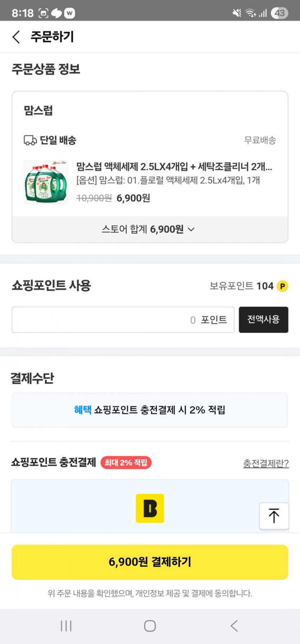Tap the 혜택 쇼핑포인트 충전결제 banner
Viewport: 300px width, 644px height.
pos(150,410)
